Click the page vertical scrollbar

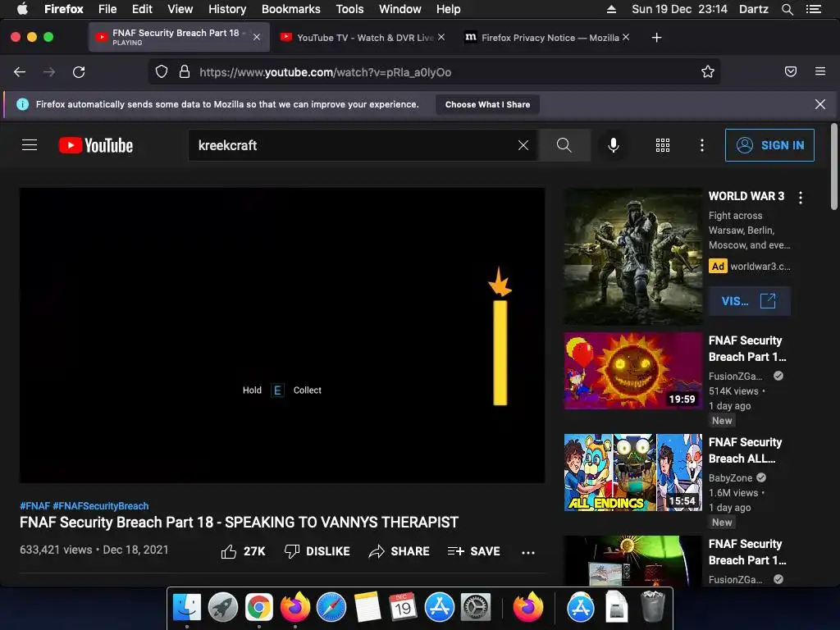[x=833, y=166]
